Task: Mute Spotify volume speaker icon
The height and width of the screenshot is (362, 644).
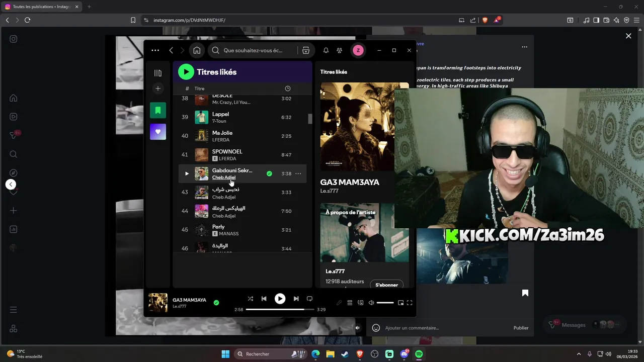Action: 371,303
